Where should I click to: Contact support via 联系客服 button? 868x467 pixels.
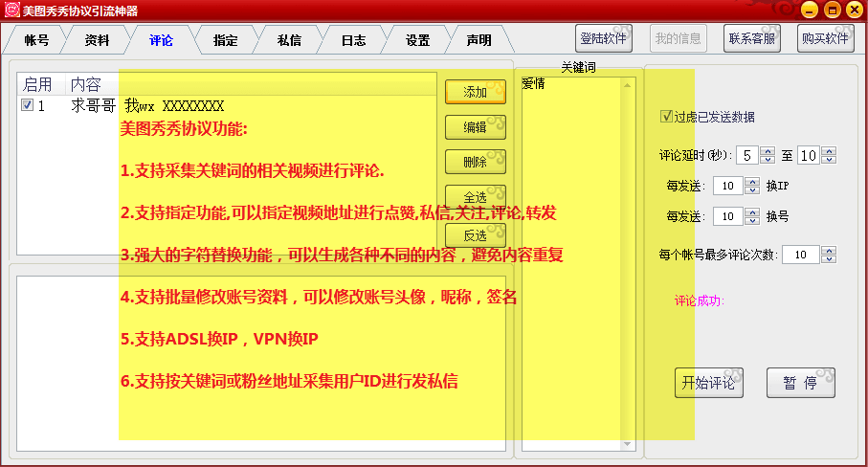coord(752,38)
